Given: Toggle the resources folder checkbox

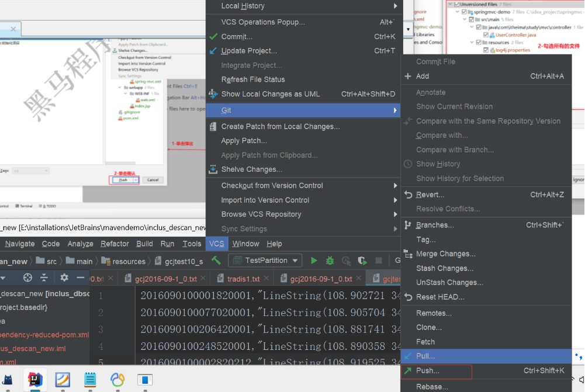Looking at the screenshot, I should coord(479,43).
